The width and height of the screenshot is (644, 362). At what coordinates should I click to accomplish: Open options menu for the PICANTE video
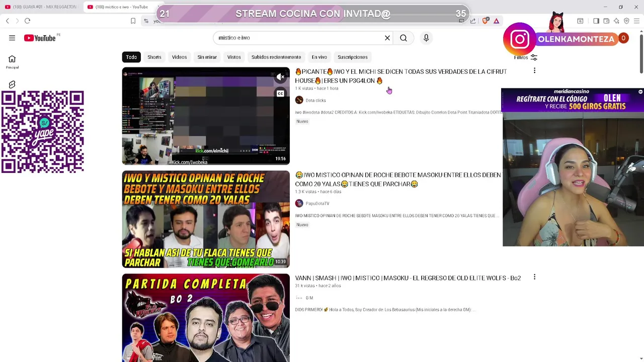pyautogui.click(x=534, y=71)
